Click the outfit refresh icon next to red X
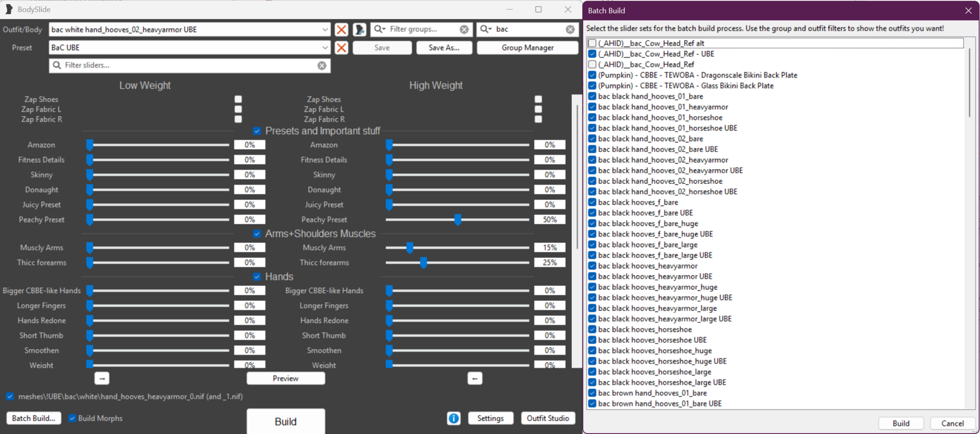The height and width of the screenshot is (434, 980). click(x=360, y=30)
